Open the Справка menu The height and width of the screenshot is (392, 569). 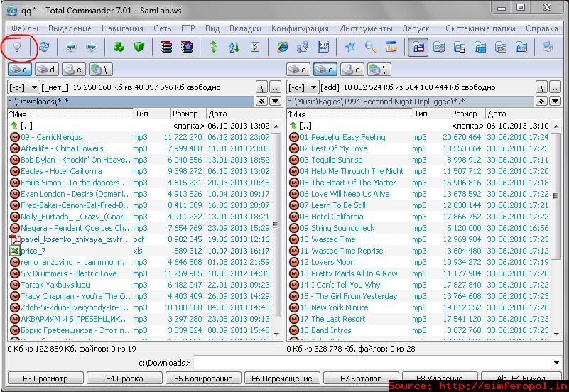[542, 28]
